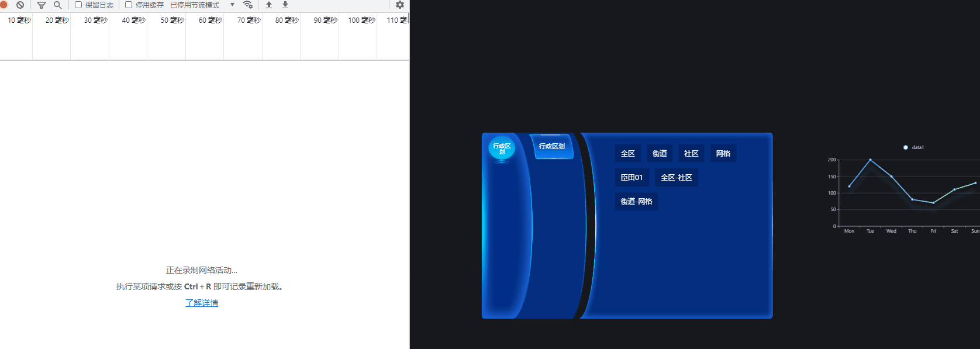Click the 正在录制网络活动... text
Viewport: 980px width, 349px height.
202,270
